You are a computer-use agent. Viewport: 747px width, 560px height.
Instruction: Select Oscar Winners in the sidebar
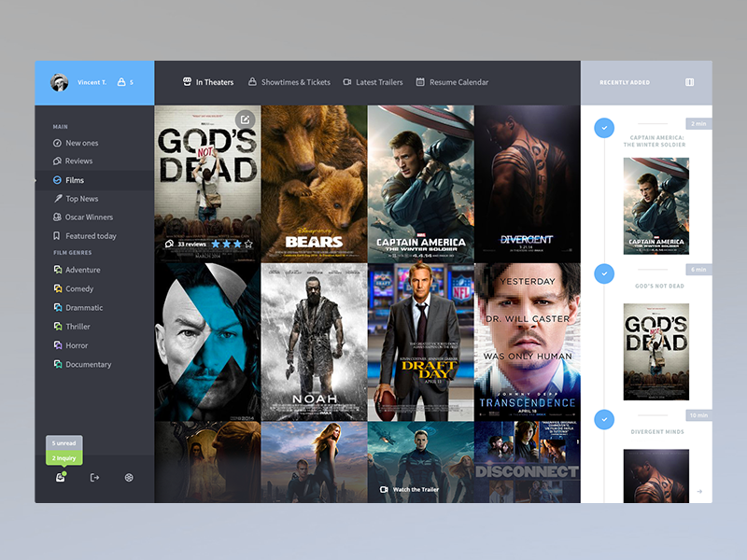(83, 217)
